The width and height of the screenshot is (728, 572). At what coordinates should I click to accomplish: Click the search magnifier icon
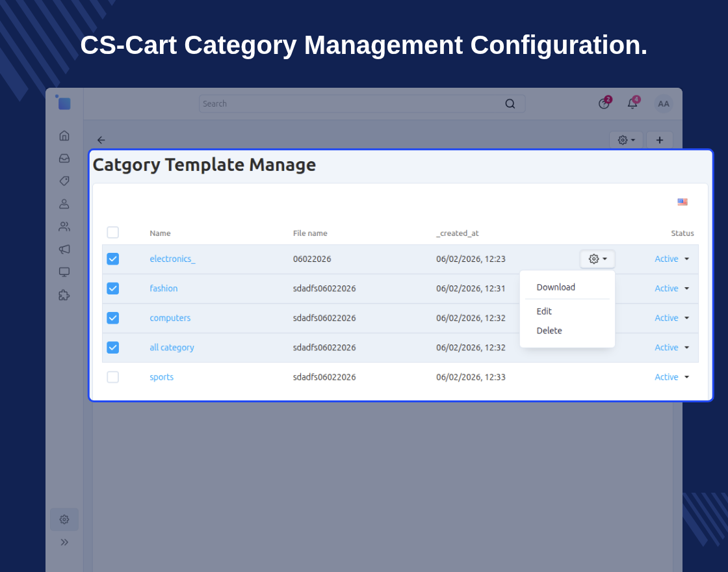click(x=510, y=103)
